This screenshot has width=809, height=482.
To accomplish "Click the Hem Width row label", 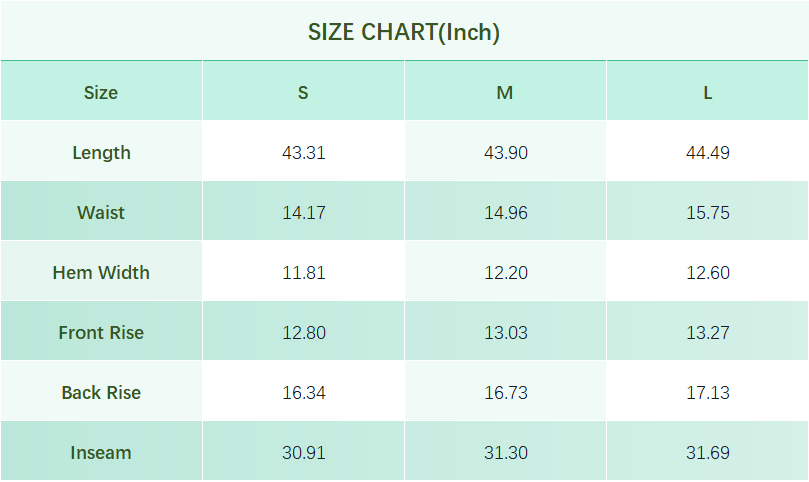I will (101, 273).
